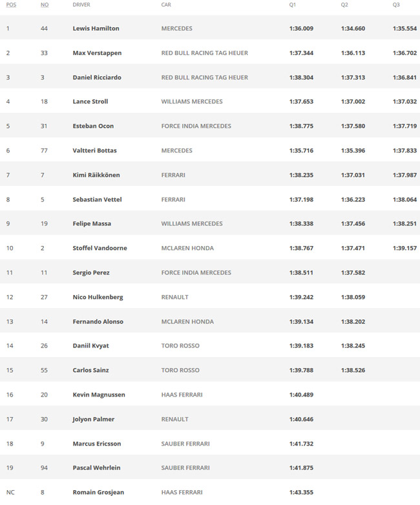
Task: Click Pascal Wehrlein Q1 time 1:41.875
Action: 301,468
